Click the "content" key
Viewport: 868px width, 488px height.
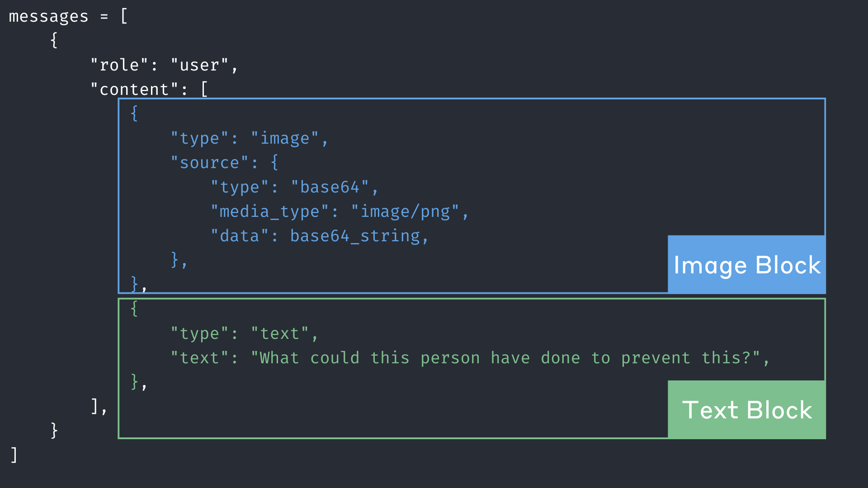click(x=134, y=90)
